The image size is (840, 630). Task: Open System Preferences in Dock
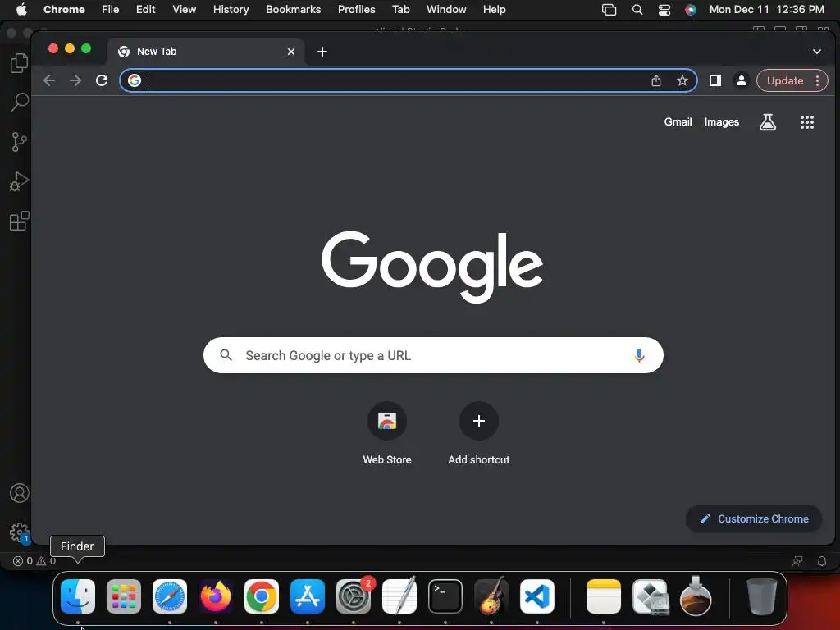pyautogui.click(x=354, y=596)
